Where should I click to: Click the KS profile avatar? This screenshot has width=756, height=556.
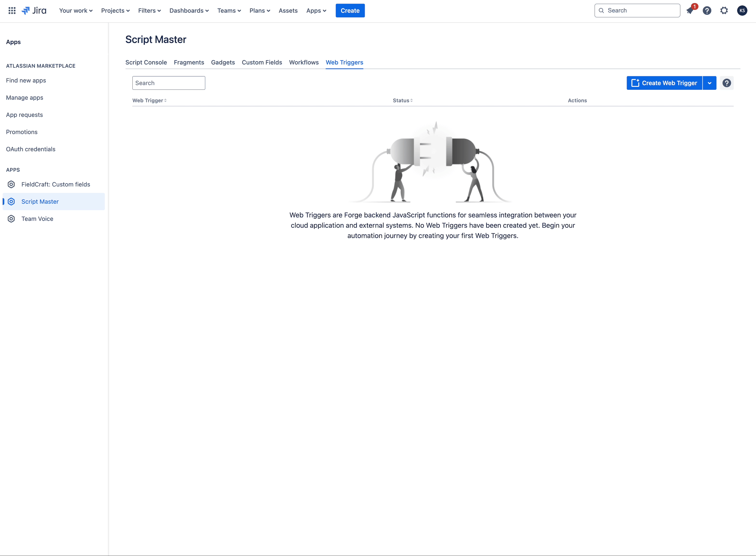coord(742,10)
